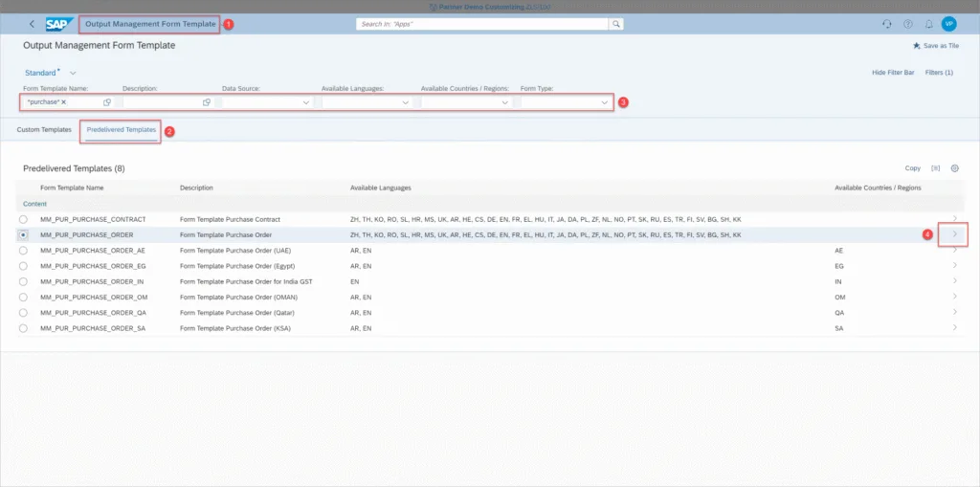Navigate into MM_PUR_PURCHASE_ORDER_OM row arrow
Image resolution: width=980 pixels, height=487 pixels.
(x=954, y=297)
